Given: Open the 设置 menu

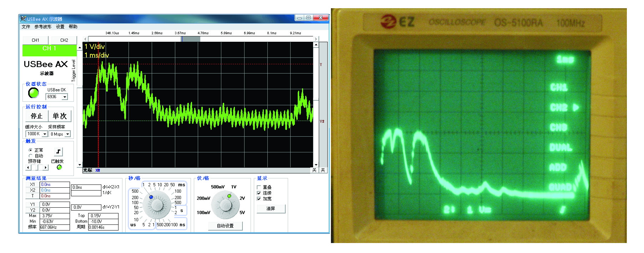Looking at the screenshot, I should pyautogui.click(x=60, y=27).
